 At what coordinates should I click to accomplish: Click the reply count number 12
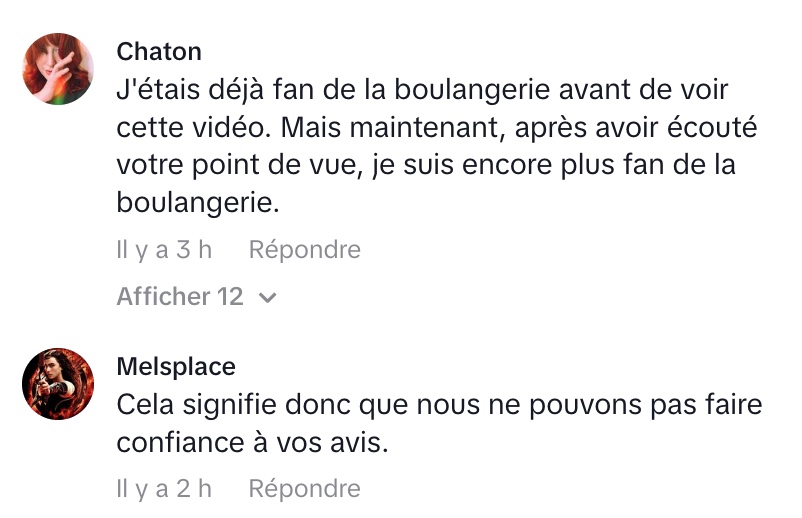[x=230, y=297]
